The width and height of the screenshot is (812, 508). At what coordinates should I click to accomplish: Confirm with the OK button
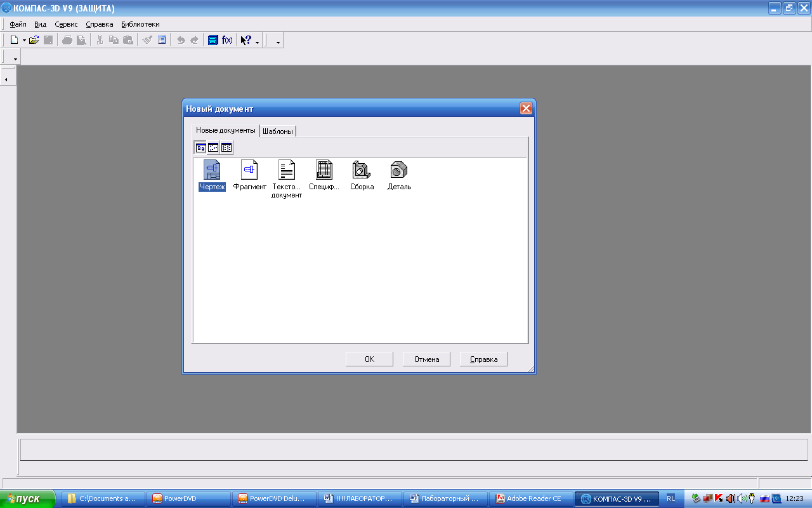tap(369, 359)
